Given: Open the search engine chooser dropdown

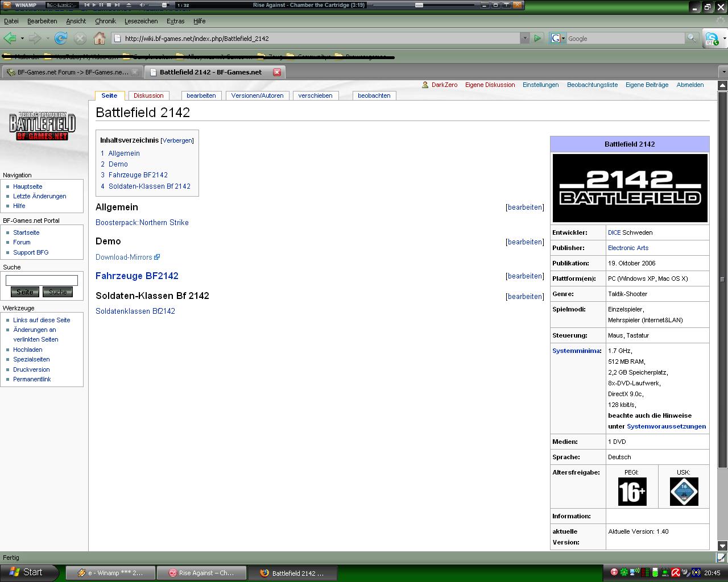Looking at the screenshot, I should [563, 38].
